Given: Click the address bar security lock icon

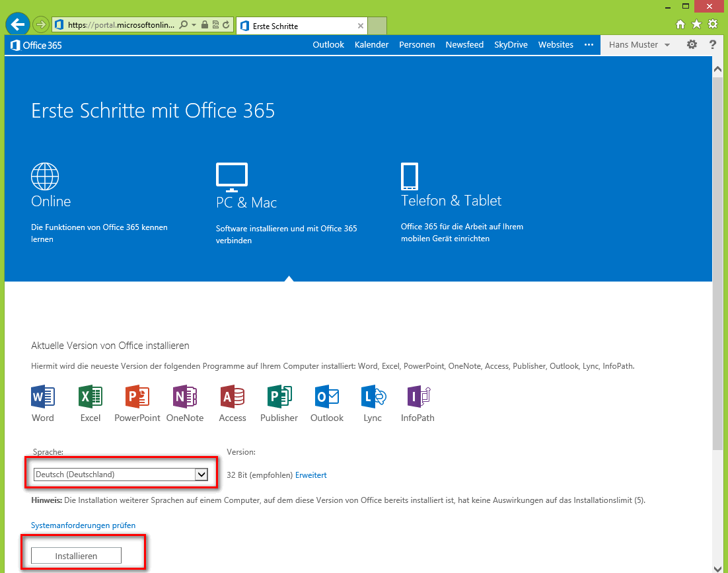Looking at the screenshot, I should (x=204, y=24).
